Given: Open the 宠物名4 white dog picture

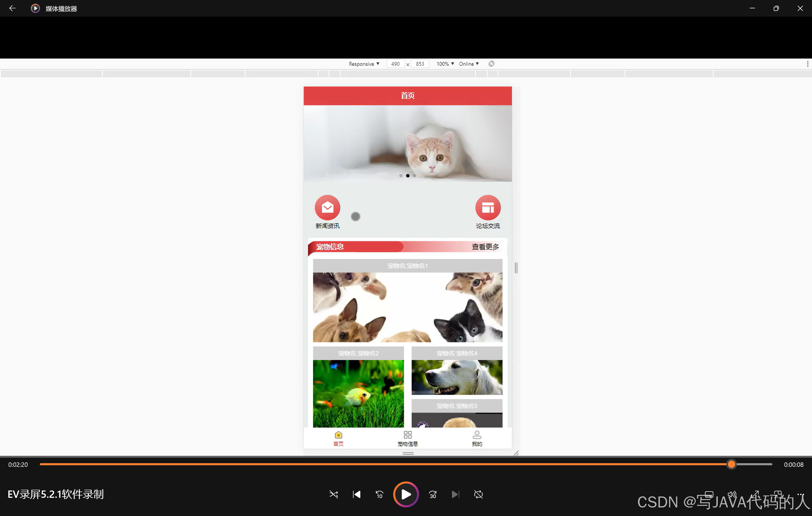Looking at the screenshot, I should (457, 377).
